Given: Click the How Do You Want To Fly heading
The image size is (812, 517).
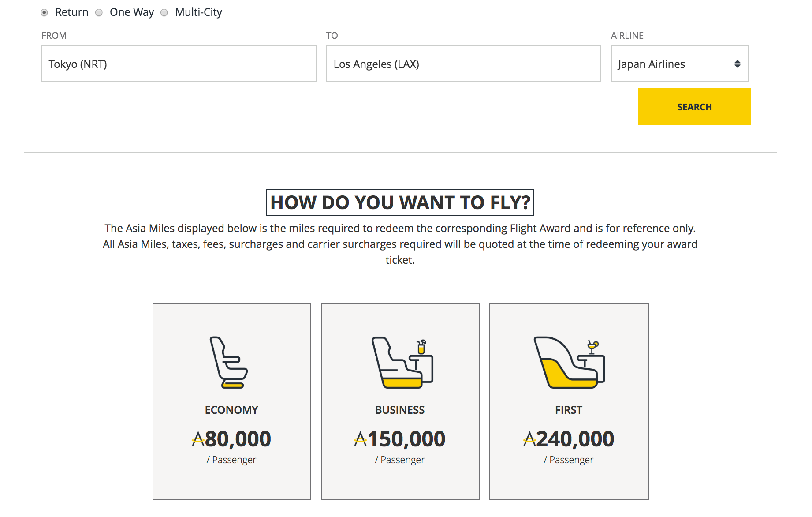Looking at the screenshot, I should 400,202.
